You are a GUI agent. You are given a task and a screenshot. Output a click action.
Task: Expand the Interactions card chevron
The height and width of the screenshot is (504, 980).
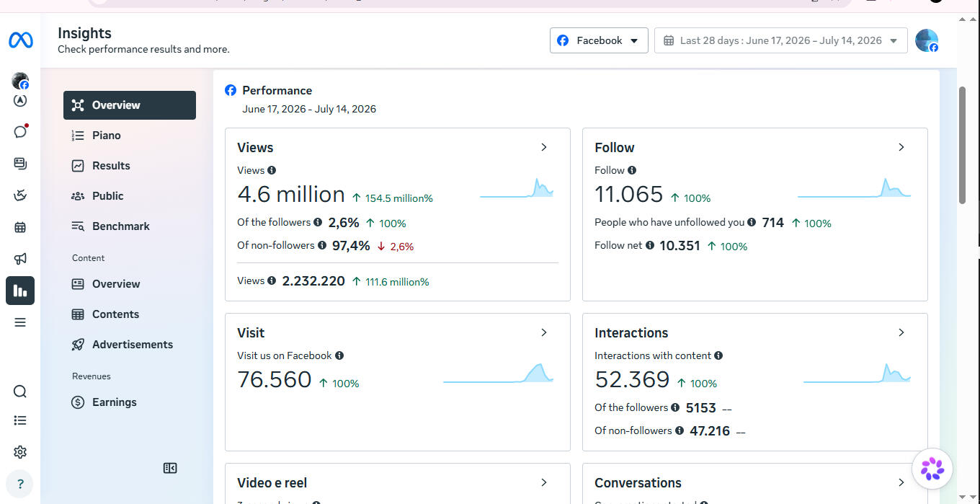[901, 332]
